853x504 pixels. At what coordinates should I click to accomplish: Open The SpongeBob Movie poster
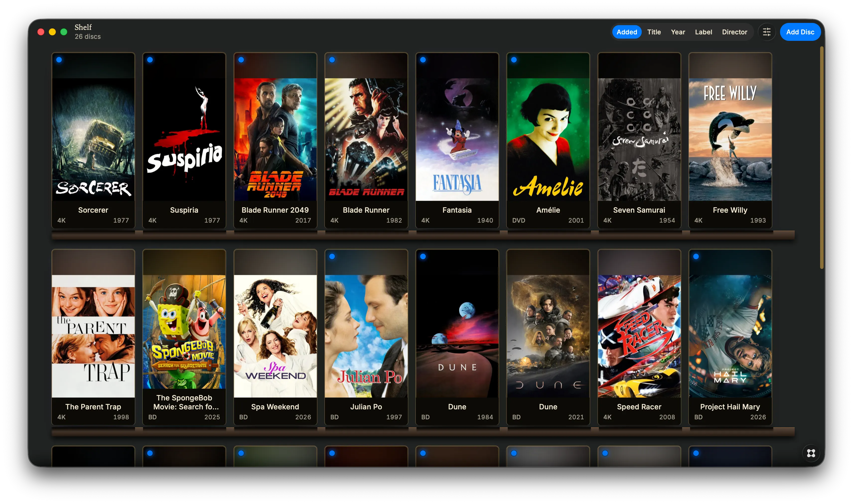click(184, 331)
